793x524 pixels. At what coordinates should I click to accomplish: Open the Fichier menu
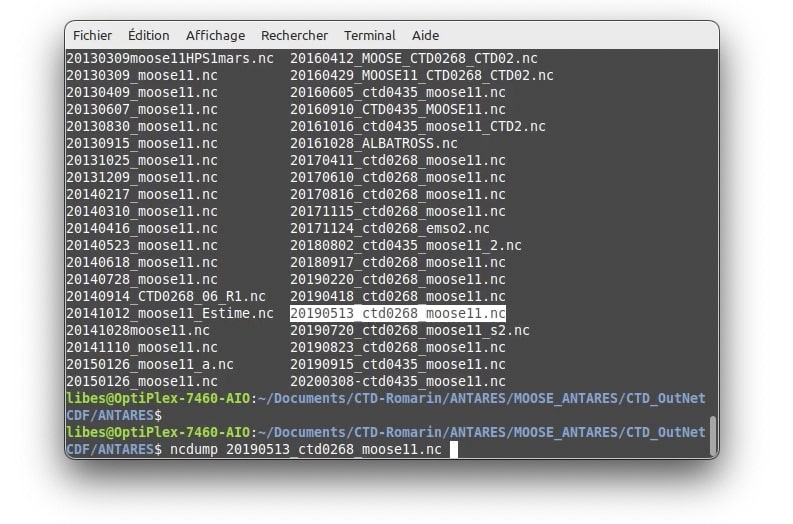pyautogui.click(x=92, y=35)
